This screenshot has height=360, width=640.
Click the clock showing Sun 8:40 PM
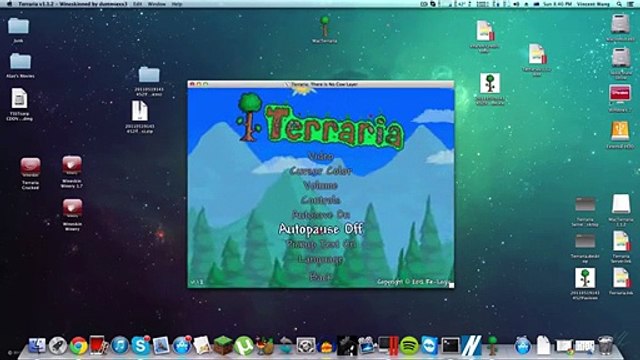(x=558, y=4)
